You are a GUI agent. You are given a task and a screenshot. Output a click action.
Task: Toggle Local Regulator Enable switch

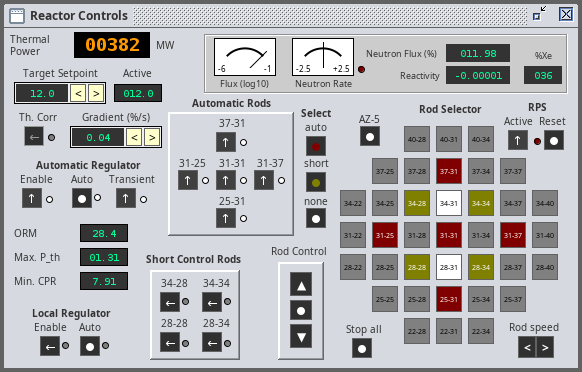[x=50, y=346]
